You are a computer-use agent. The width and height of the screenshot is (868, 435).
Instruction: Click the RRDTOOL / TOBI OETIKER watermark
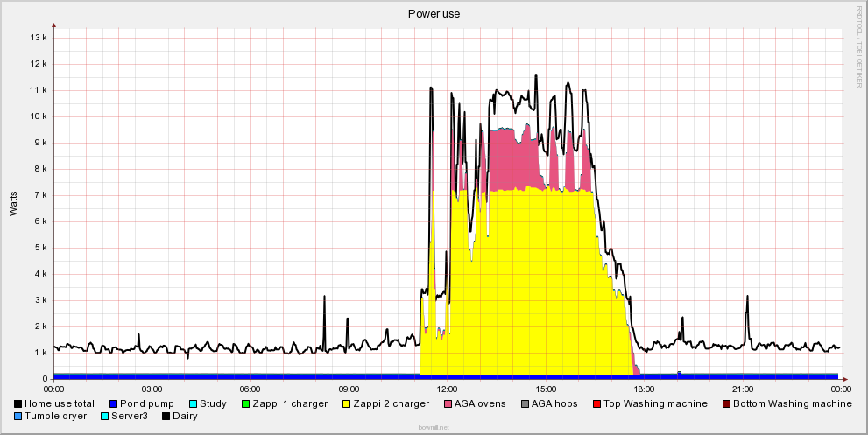[x=859, y=46]
